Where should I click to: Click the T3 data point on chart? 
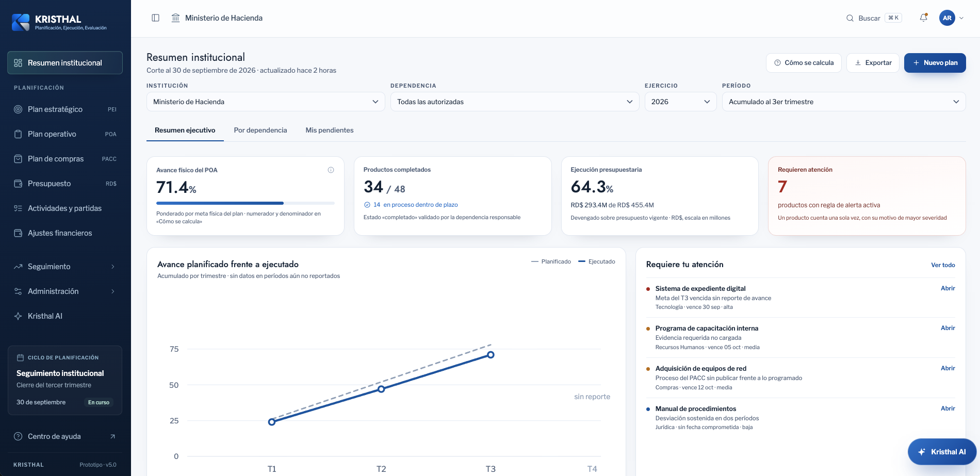tap(491, 355)
